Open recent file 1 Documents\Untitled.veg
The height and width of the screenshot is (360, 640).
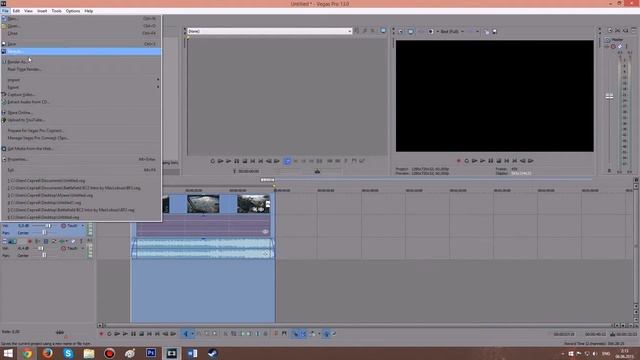point(81,180)
